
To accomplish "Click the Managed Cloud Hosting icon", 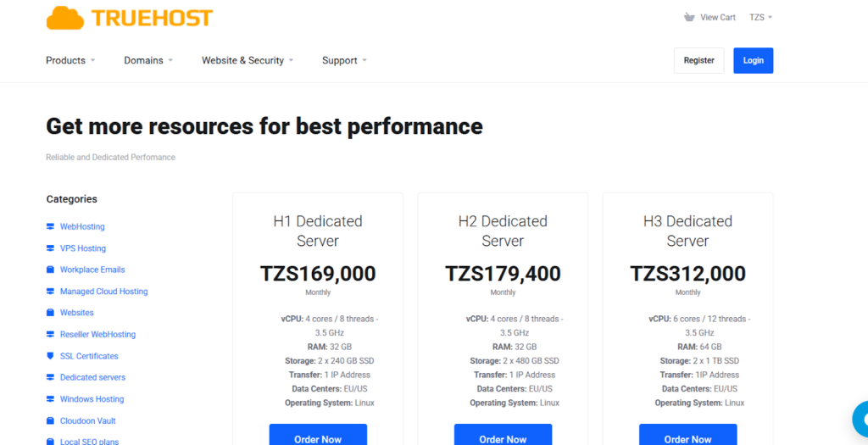I will [x=50, y=291].
